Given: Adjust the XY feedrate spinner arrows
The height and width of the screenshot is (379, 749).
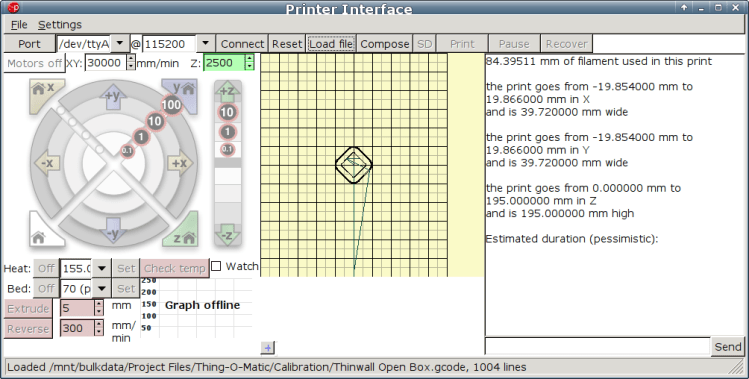Looking at the screenshot, I should (x=131, y=63).
